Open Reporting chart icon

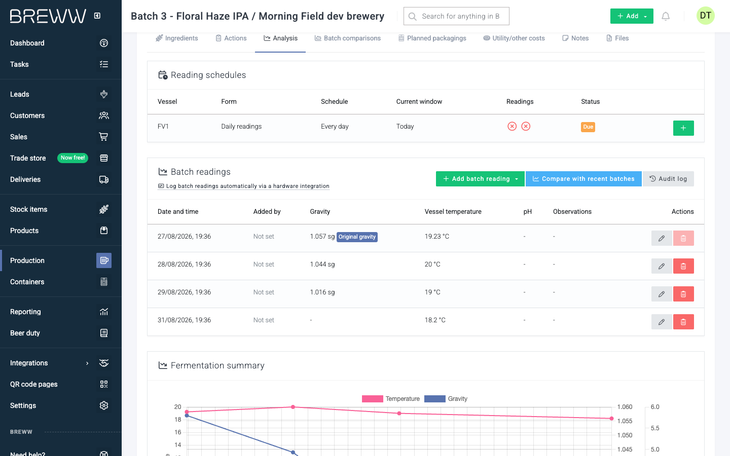[104, 312]
